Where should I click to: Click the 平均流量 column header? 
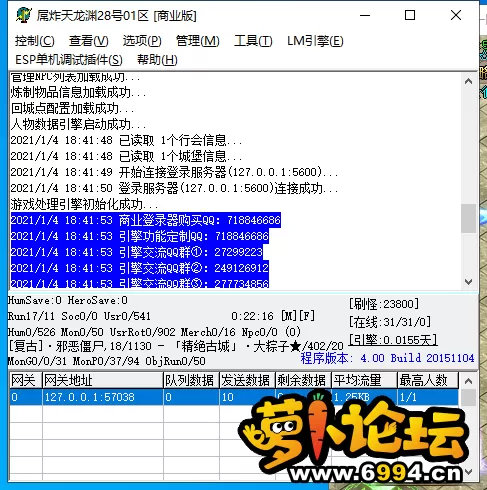point(364,380)
